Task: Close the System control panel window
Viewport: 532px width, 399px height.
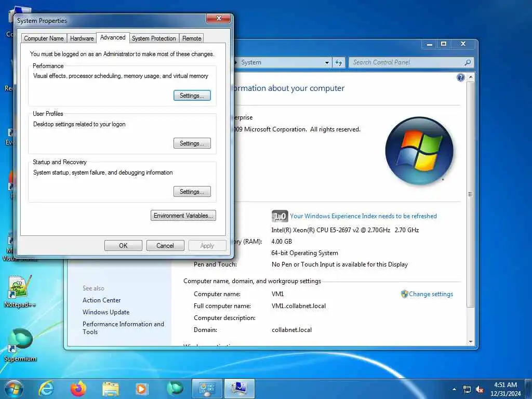Action: [463, 44]
